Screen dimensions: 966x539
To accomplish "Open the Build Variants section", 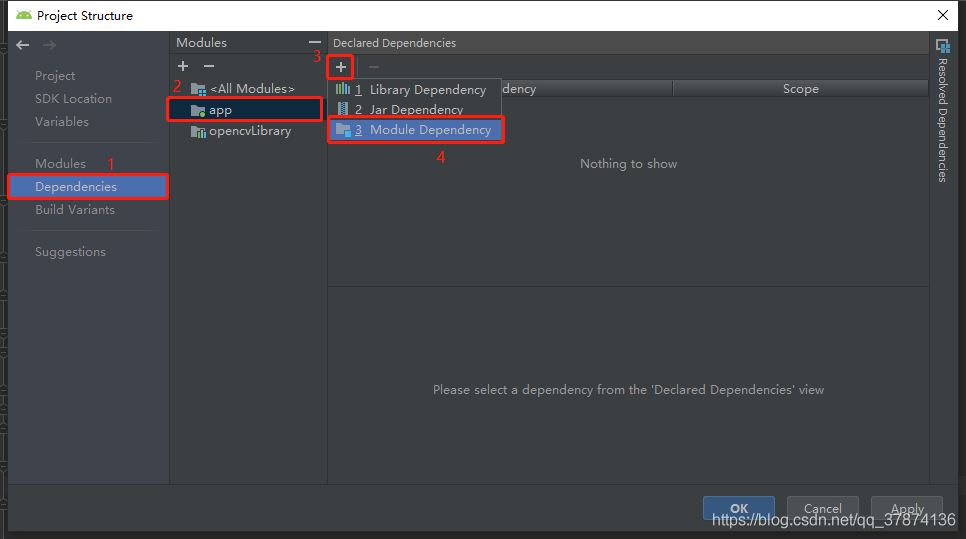I will coord(75,209).
